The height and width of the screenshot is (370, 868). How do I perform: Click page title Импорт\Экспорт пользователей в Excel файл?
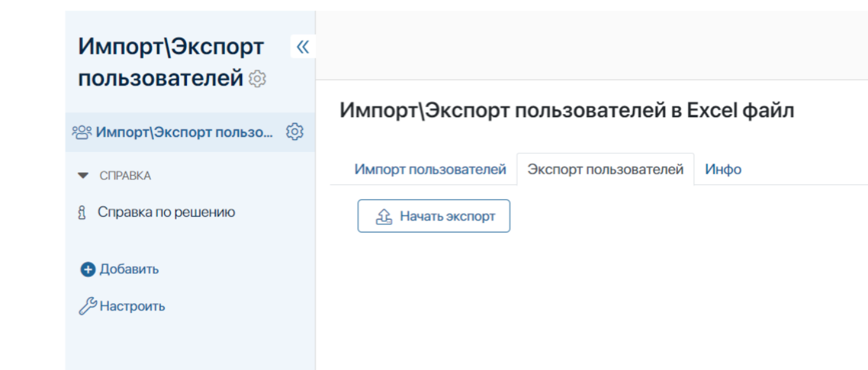567,110
